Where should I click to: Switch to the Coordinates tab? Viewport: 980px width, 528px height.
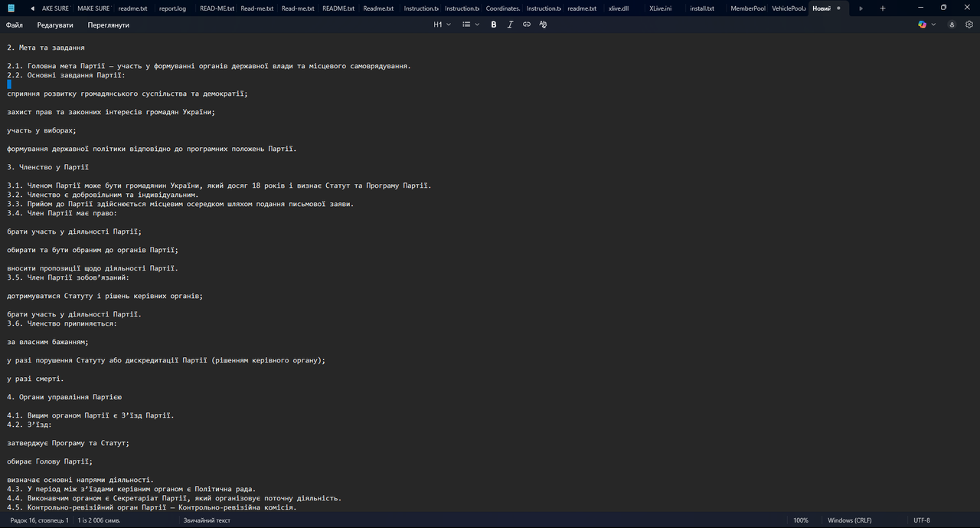(502, 8)
